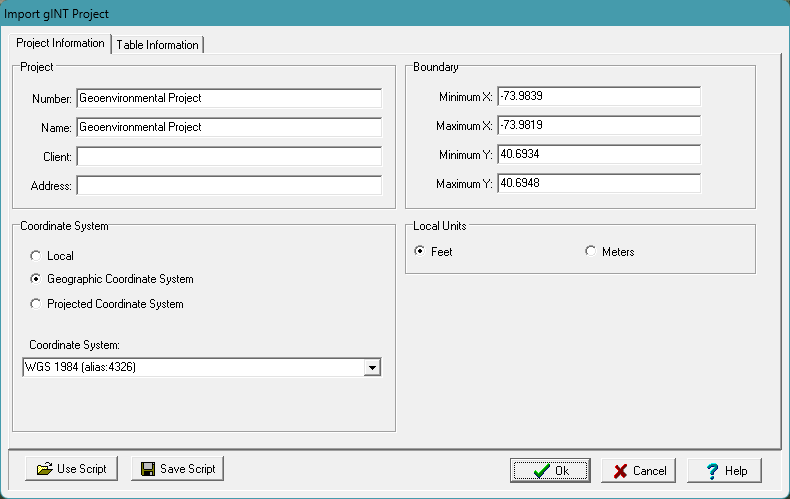Set local units to Feet
790x499 pixels.
click(420, 252)
